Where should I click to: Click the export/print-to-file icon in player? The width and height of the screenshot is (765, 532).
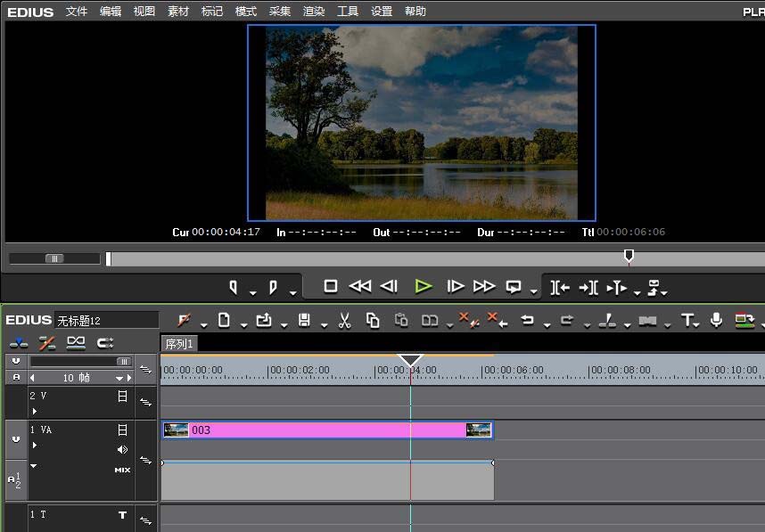coord(654,288)
